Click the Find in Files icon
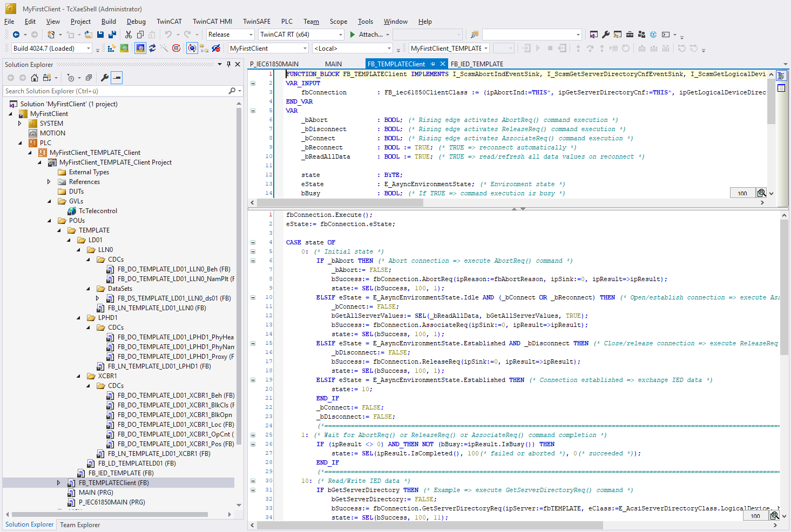The height and width of the screenshot is (532, 791). point(474,35)
